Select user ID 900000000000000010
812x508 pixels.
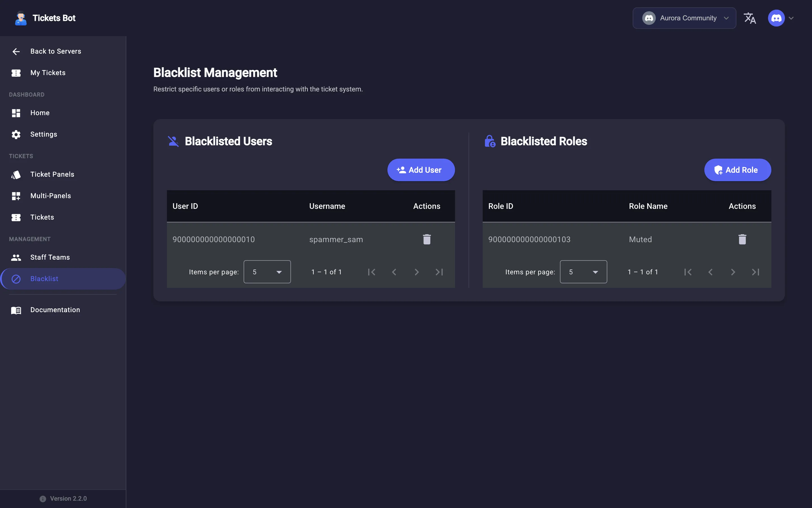point(214,240)
